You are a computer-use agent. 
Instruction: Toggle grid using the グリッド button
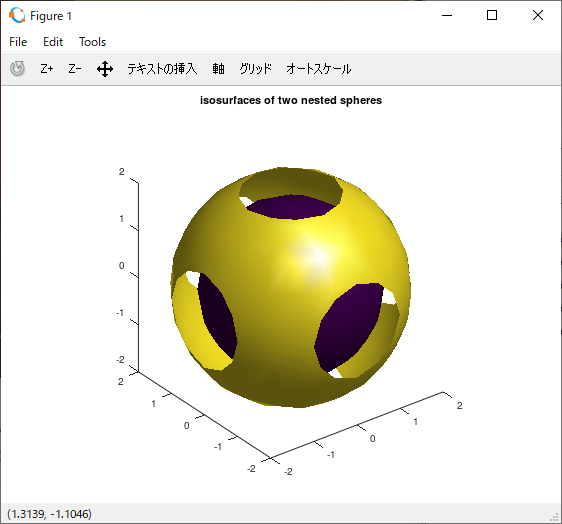[x=256, y=68]
